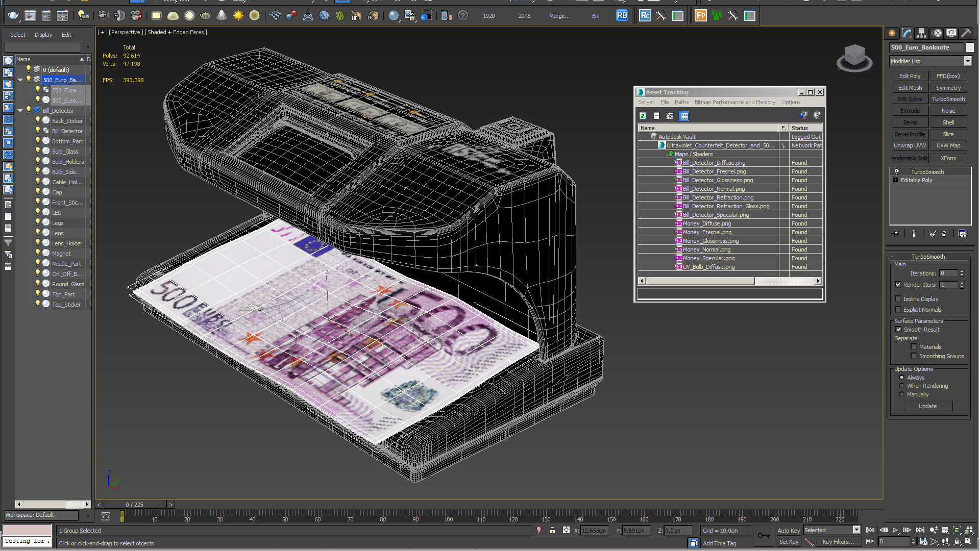Go to End of animation
Viewport: 980px width, 551px height.
tap(920, 530)
